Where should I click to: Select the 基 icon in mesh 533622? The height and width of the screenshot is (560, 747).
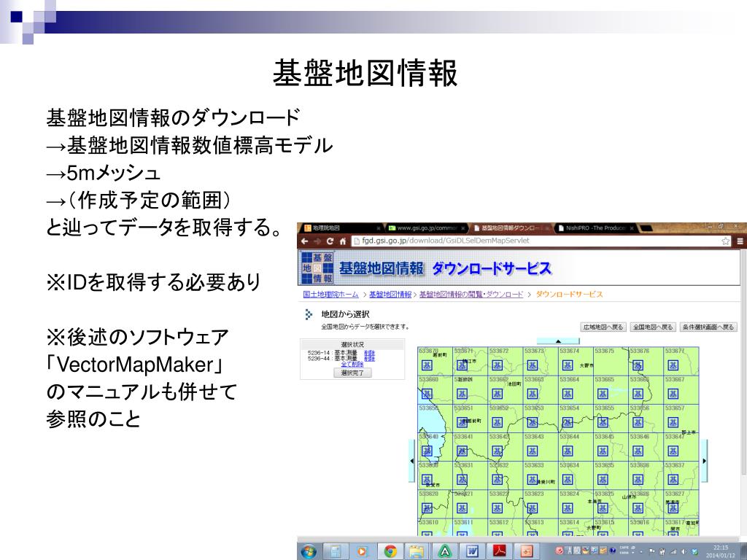[498, 508]
